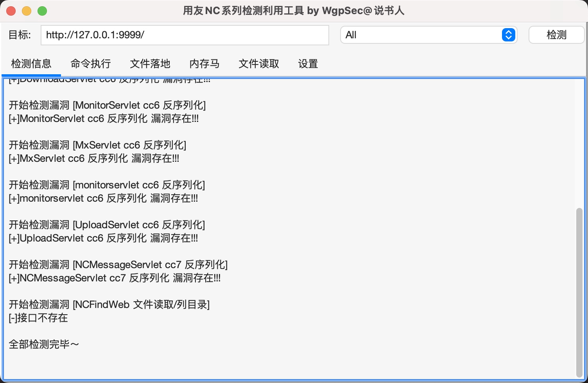Select the 内存马 tab
Viewport: 588px width, 383px height.
[x=204, y=64]
